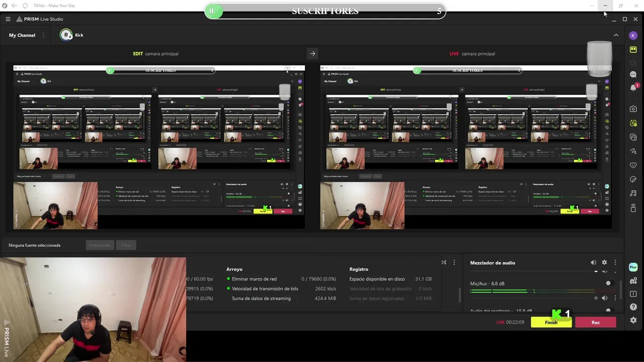
Task: Apply transition arrow between Edit and Live
Action: click(312, 53)
